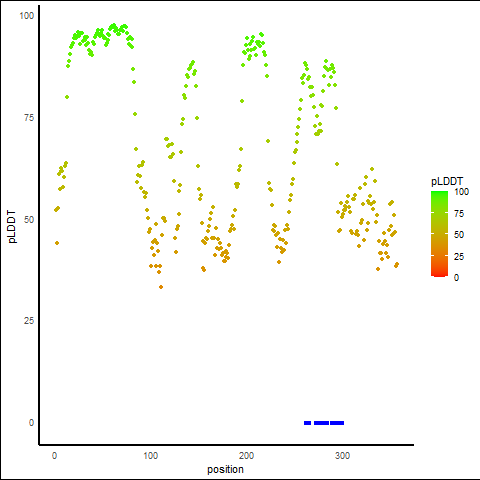The height and width of the screenshot is (480, 480).
Task: Click the y-axis tick label 75
Action: (x=29, y=118)
